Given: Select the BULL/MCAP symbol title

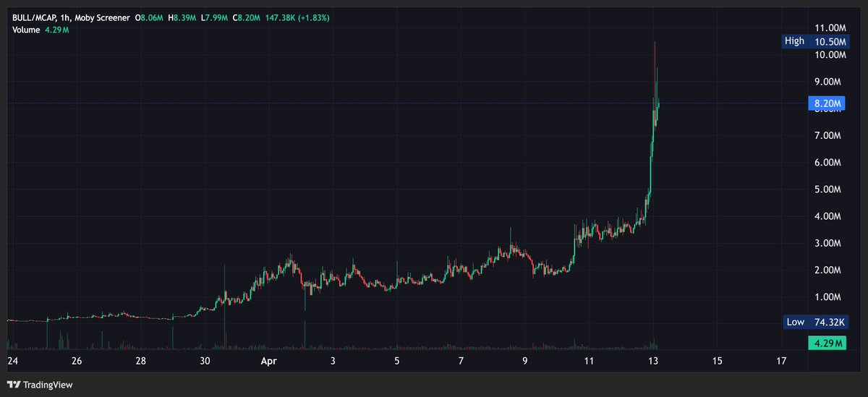Looking at the screenshot, I should (x=36, y=17).
